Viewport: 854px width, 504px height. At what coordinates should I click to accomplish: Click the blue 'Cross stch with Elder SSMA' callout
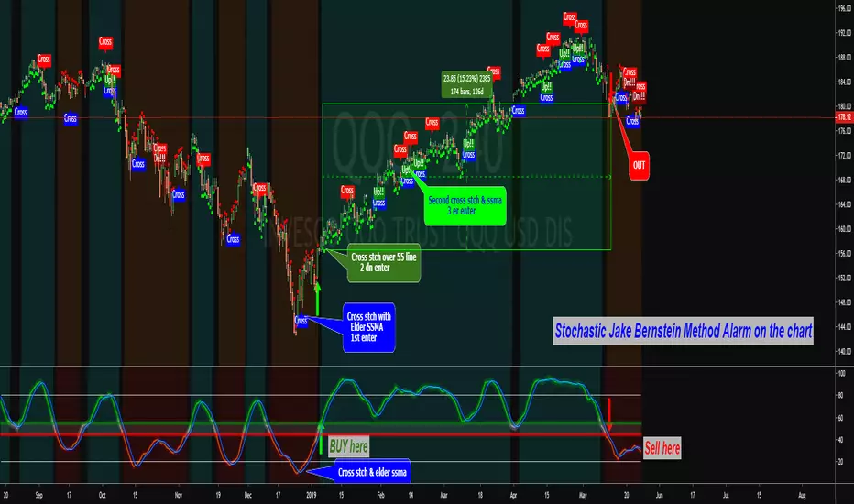(369, 327)
